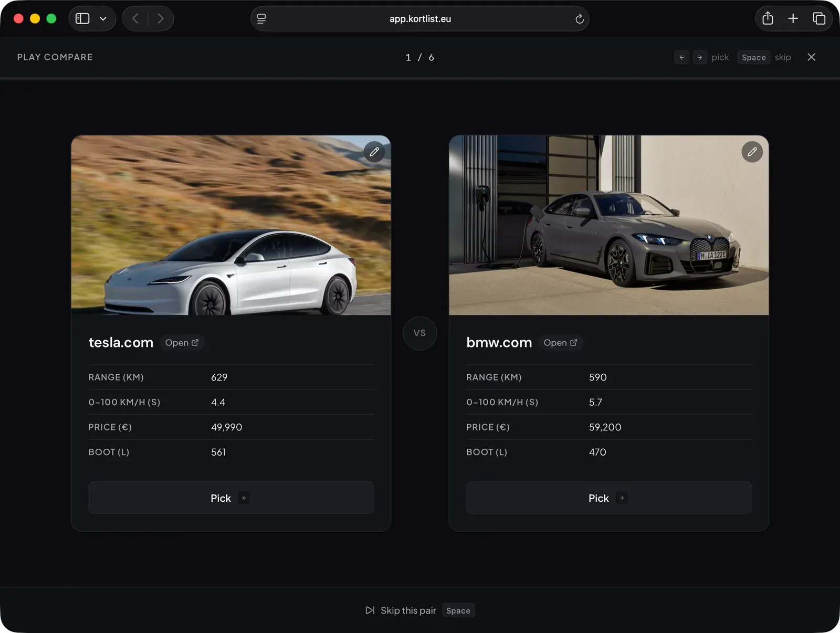
Task: Edit the BMW card image
Action: coord(752,152)
